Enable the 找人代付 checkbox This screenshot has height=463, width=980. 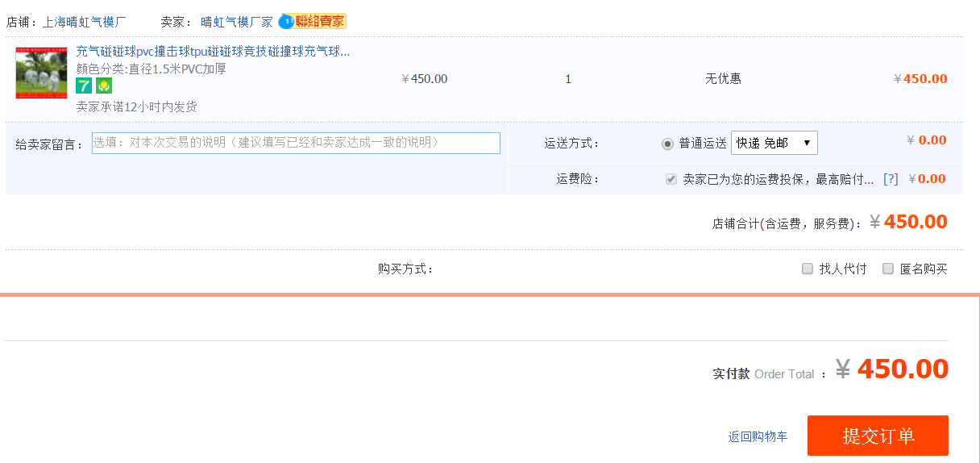pyautogui.click(x=808, y=269)
